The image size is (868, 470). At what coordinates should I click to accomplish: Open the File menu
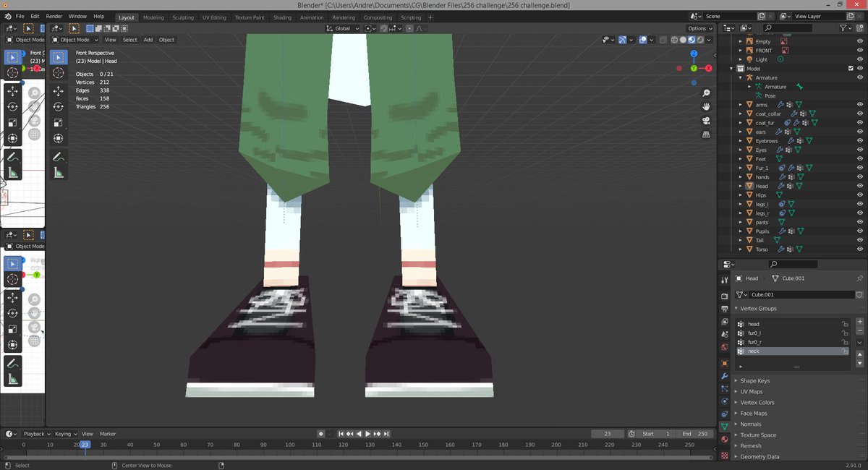pos(20,16)
